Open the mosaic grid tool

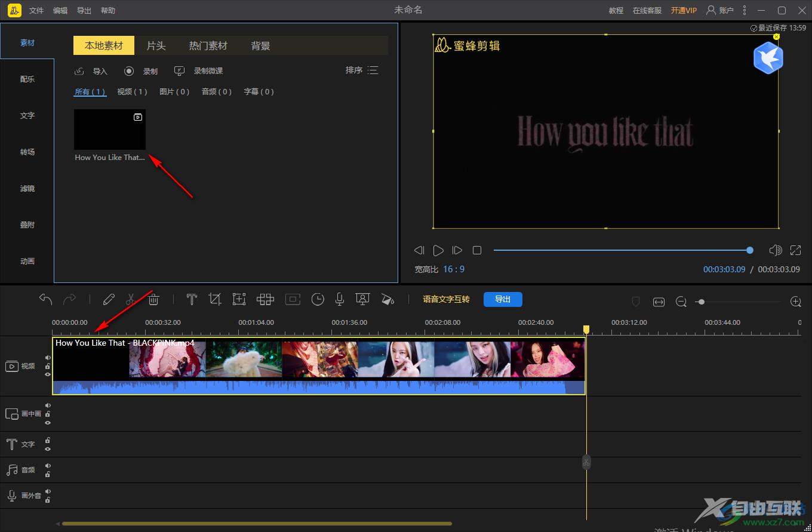(265, 299)
